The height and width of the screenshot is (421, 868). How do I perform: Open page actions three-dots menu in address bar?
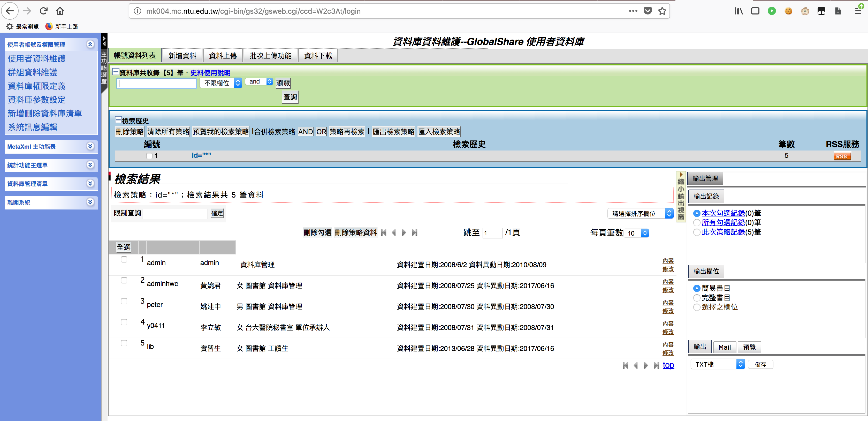pyautogui.click(x=633, y=11)
